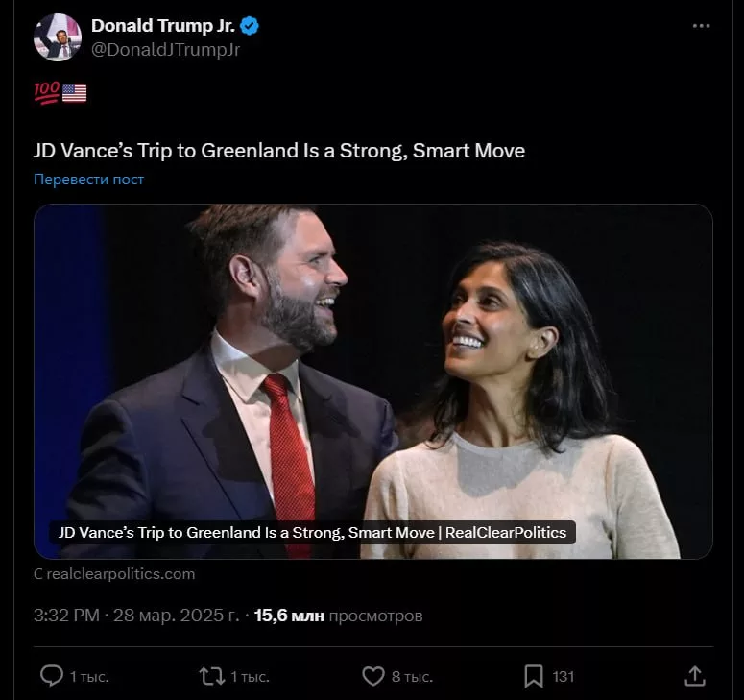Click the 'Перевести пост' translate link

pyautogui.click(x=88, y=180)
